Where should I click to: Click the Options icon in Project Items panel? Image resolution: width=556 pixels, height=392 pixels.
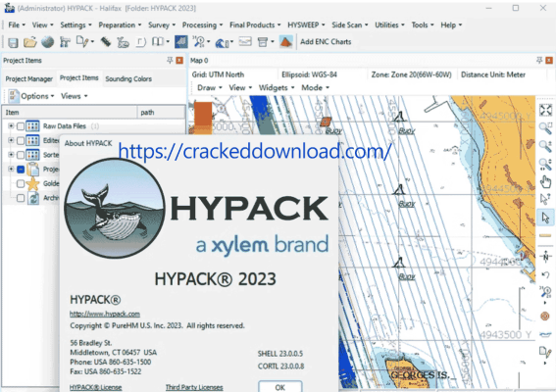tap(13, 96)
